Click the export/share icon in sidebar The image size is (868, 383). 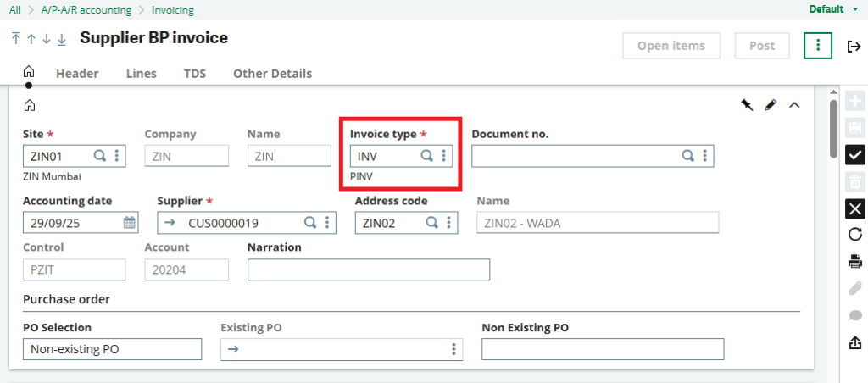[x=855, y=342]
